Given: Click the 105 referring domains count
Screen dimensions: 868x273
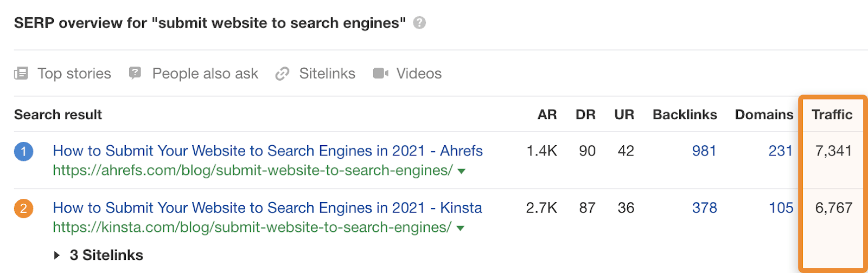Looking at the screenshot, I should (x=781, y=207).
